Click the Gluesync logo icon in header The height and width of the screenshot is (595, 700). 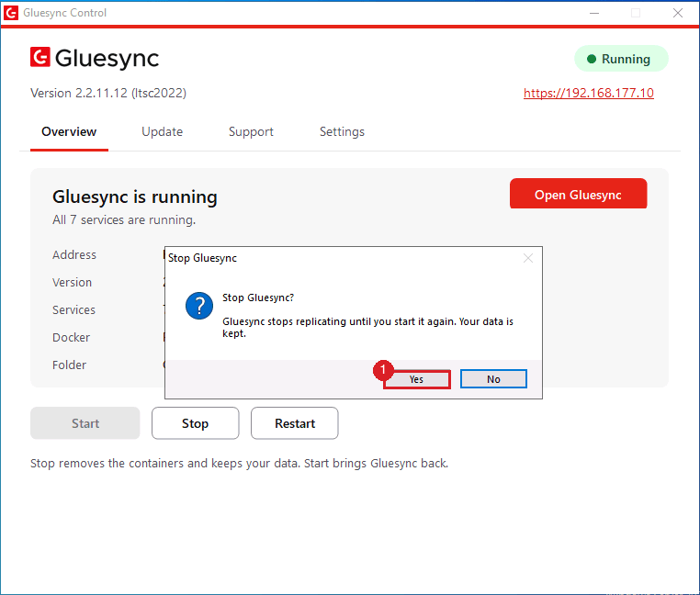[40, 58]
